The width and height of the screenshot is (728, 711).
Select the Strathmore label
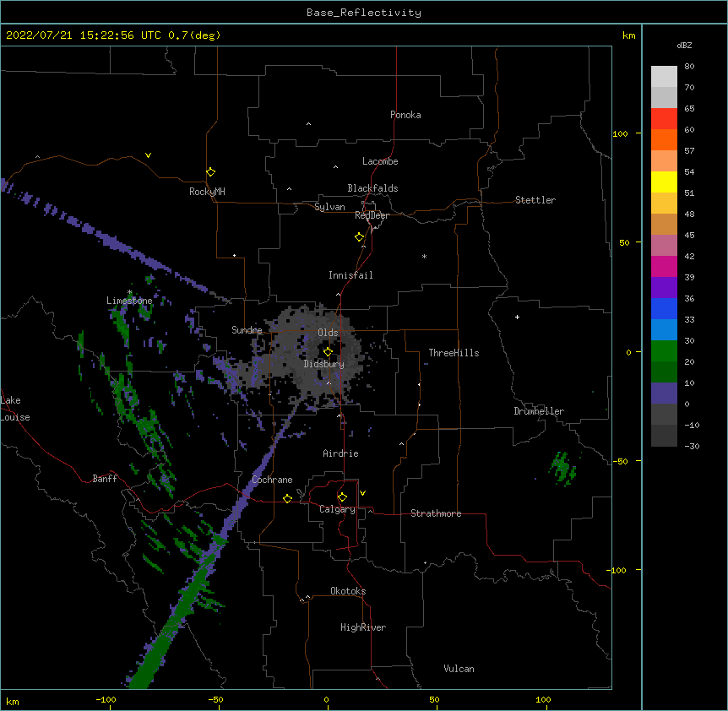coord(436,513)
